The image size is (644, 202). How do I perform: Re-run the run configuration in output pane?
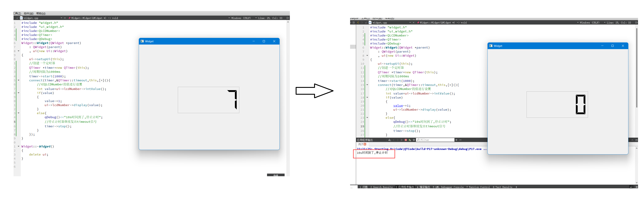[402, 140]
